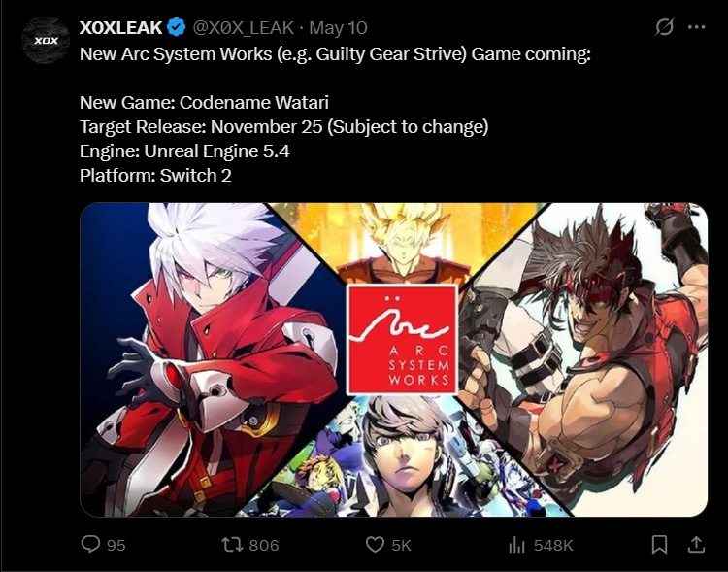Open the @X0X_LEAK handle link
Image resolution: width=728 pixels, height=572 pixels.
pos(244,28)
